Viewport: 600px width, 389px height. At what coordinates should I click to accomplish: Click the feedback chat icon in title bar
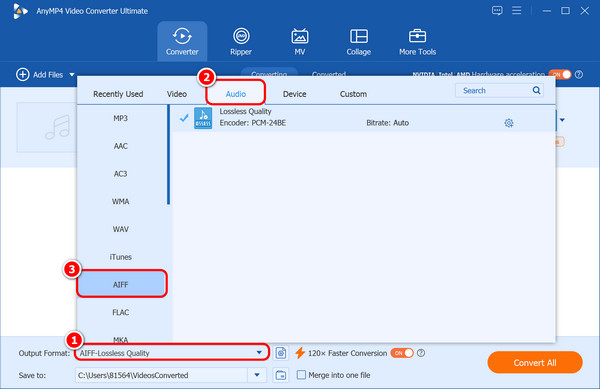[497, 11]
